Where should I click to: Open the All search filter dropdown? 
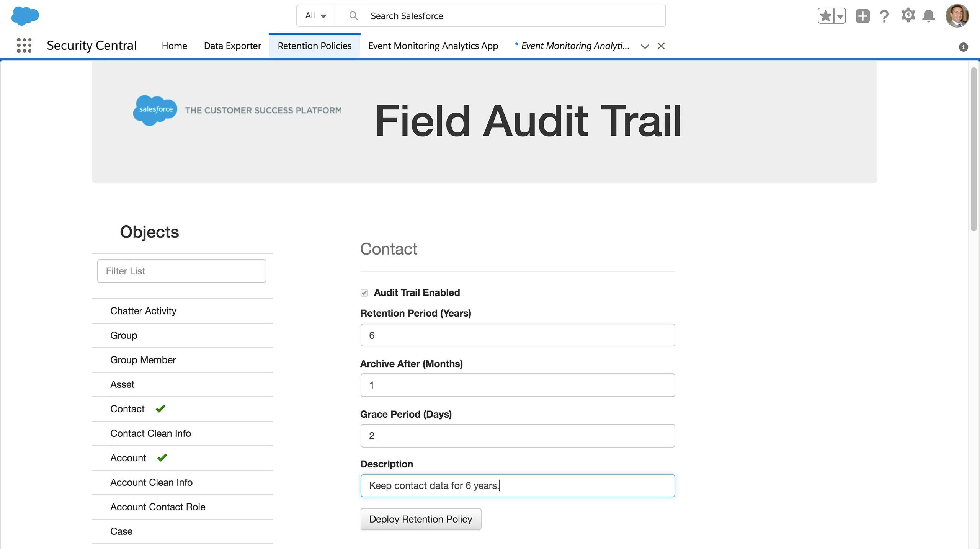coord(315,15)
